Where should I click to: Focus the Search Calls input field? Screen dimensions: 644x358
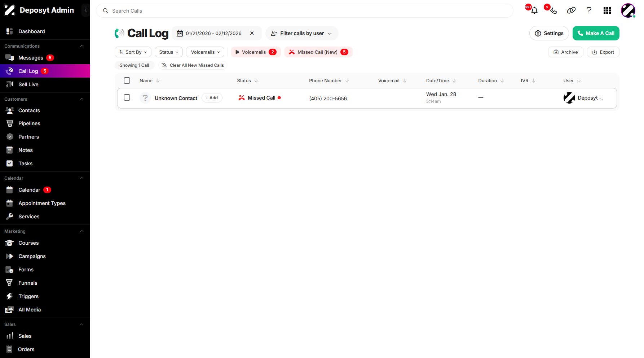click(305, 11)
